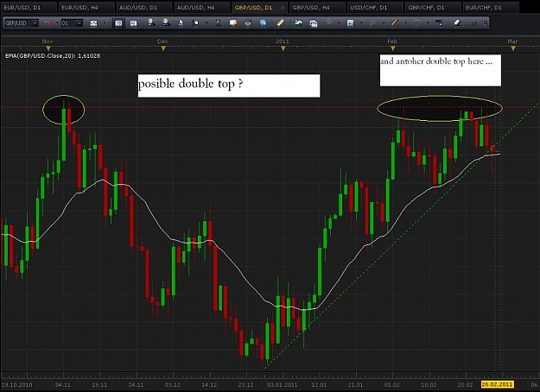Click the 04.11 date on bottom axis
This screenshot has height=392, width=540.
click(x=63, y=385)
